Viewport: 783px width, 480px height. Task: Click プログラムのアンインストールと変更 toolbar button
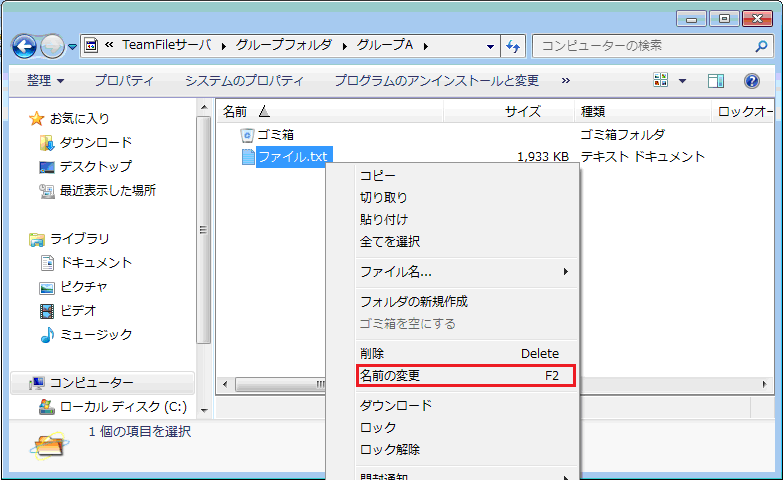click(x=436, y=80)
